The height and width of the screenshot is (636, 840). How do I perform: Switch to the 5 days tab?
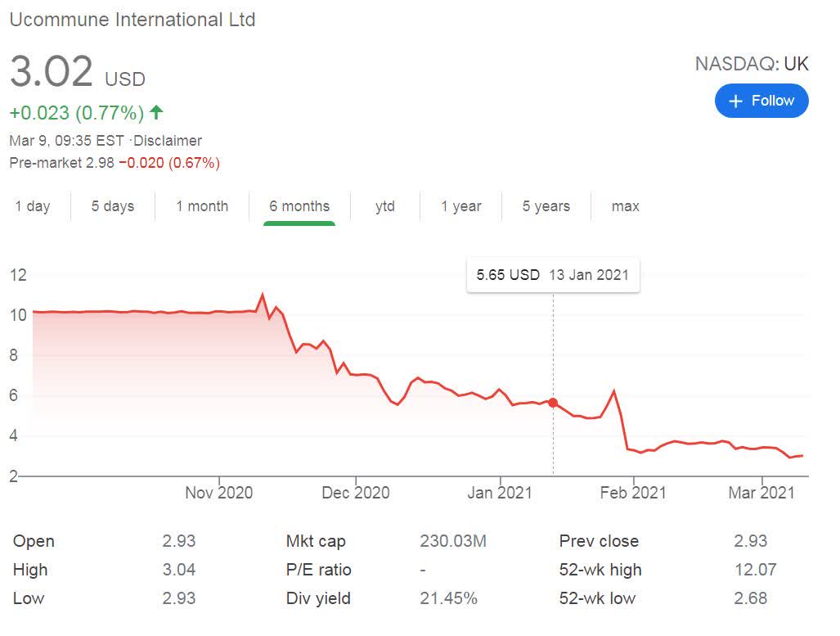tap(113, 206)
